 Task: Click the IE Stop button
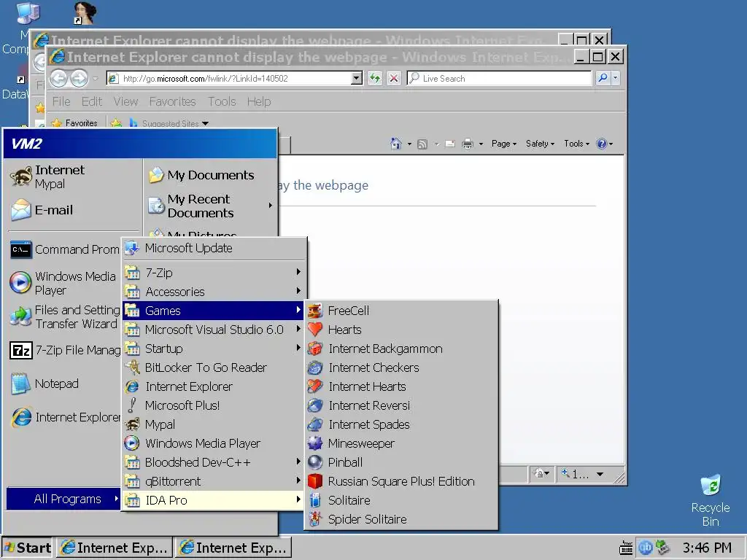pyautogui.click(x=393, y=78)
